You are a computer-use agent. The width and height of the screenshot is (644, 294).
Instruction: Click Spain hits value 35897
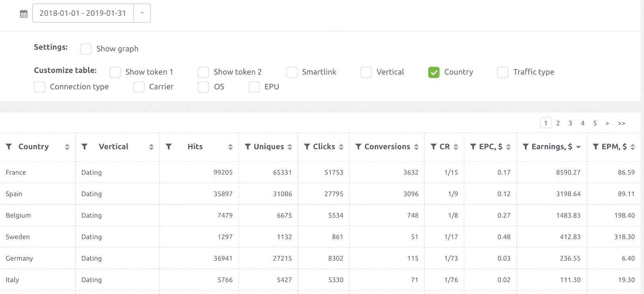click(x=223, y=194)
